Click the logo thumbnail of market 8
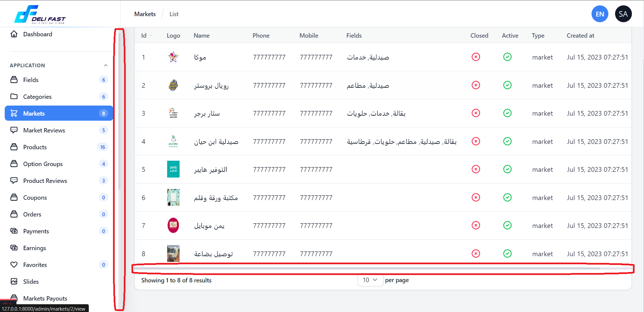Screen dimensions: 644x312 coord(173,253)
